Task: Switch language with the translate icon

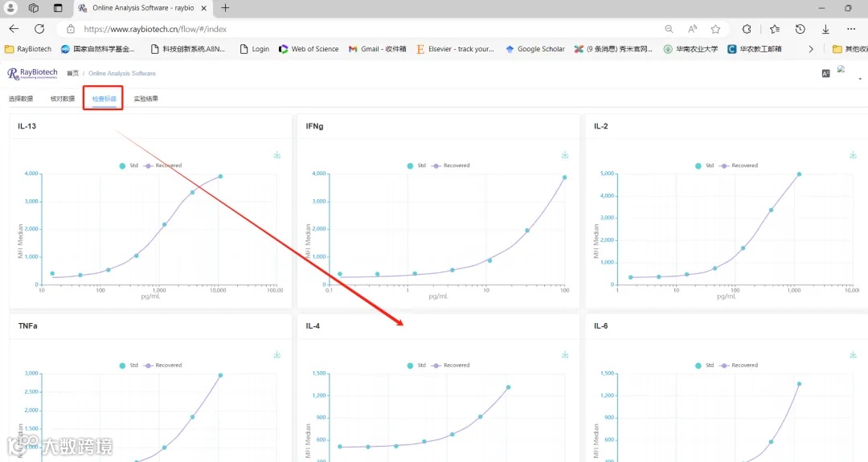Action: click(x=826, y=73)
